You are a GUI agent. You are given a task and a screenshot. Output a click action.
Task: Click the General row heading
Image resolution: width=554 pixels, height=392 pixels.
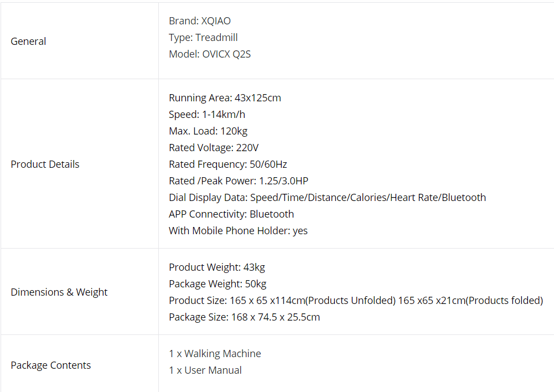point(28,42)
